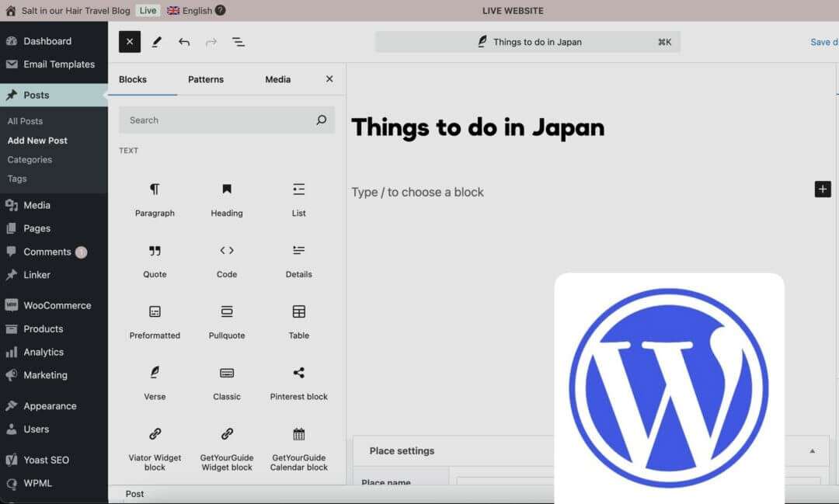
Task: Open the document overview list icon
Action: pyautogui.click(x=238, y=42)
